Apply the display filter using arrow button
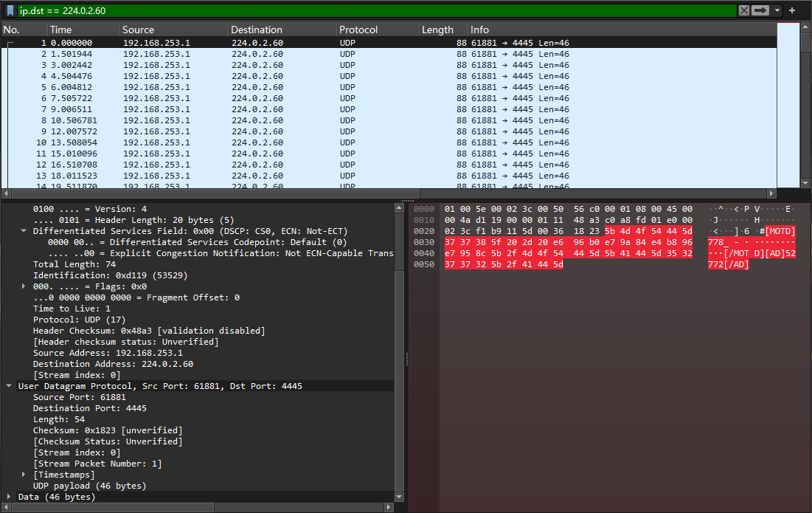The image size is (812, 513). [x=760, y=10]
